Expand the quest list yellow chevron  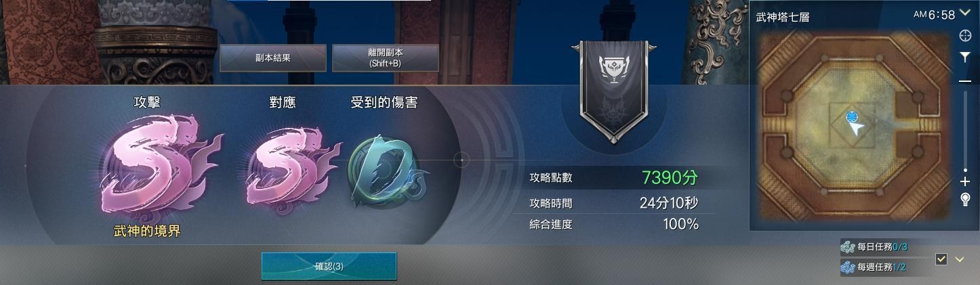pos(960,259)
